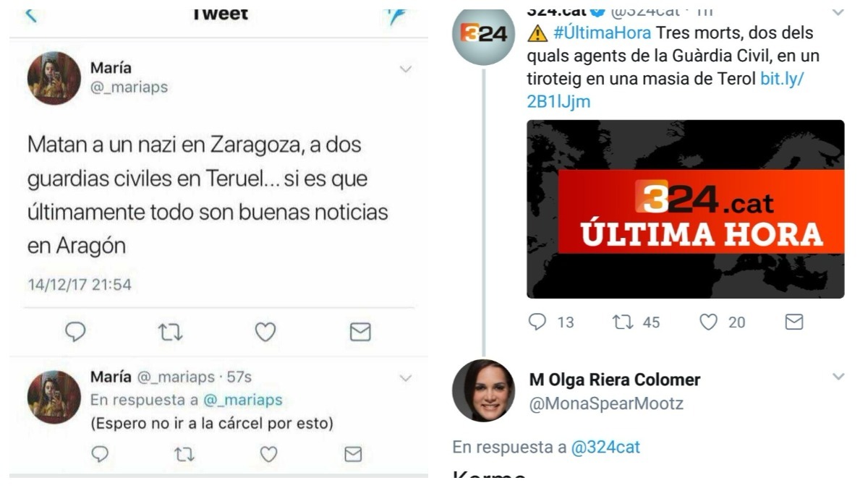
Task: Share María's main tweet via message icon
Action: (x=359, y=332)
